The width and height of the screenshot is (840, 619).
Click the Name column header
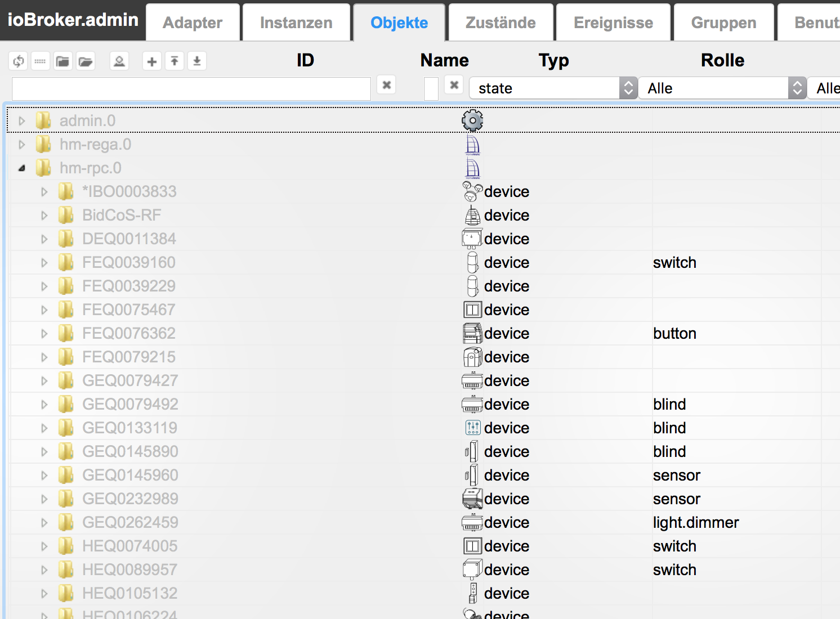[x=444, y=60]
